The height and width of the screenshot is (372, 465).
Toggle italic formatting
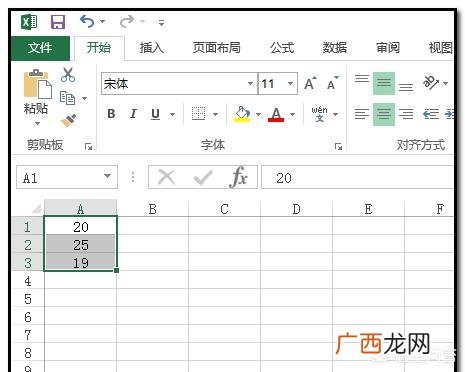(133, 114)
